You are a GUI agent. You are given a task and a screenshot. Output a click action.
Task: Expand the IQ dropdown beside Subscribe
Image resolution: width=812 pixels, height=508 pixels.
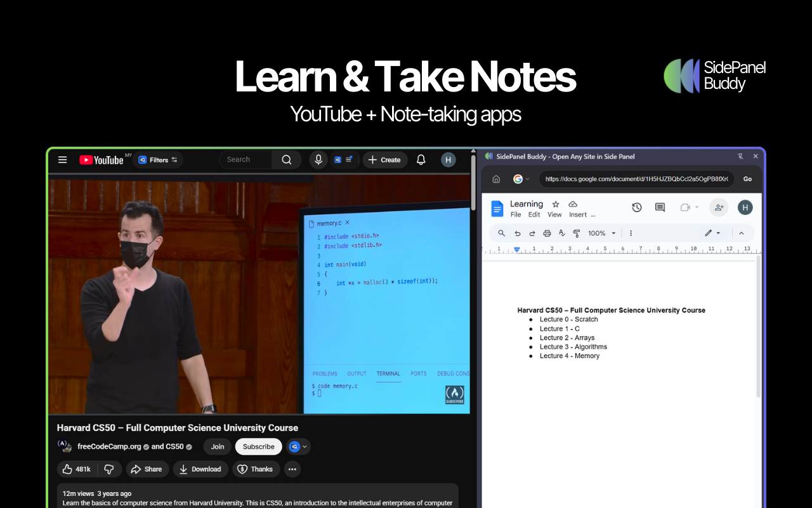298,446
